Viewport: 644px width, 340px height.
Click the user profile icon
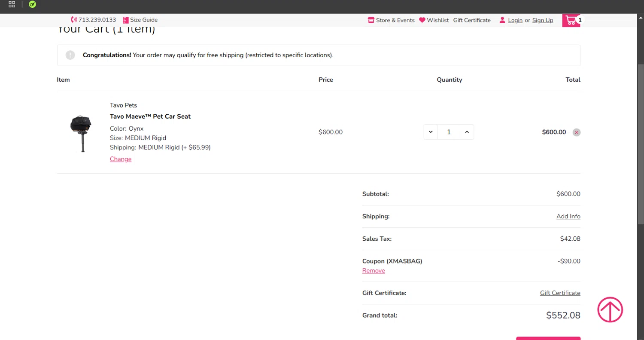pos(502,20)
